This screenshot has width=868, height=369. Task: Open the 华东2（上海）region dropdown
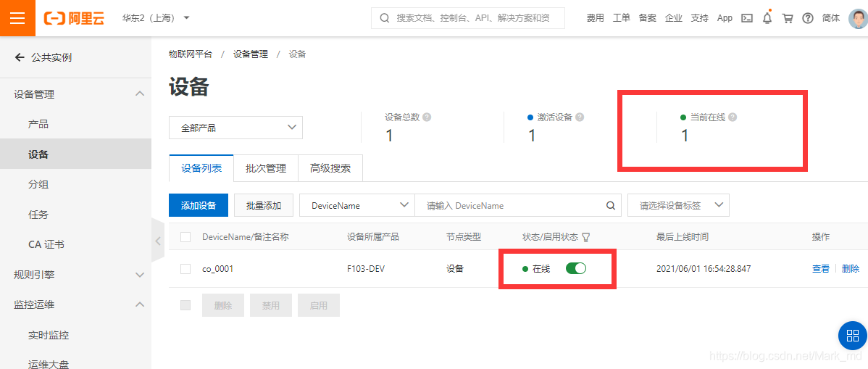156,17
